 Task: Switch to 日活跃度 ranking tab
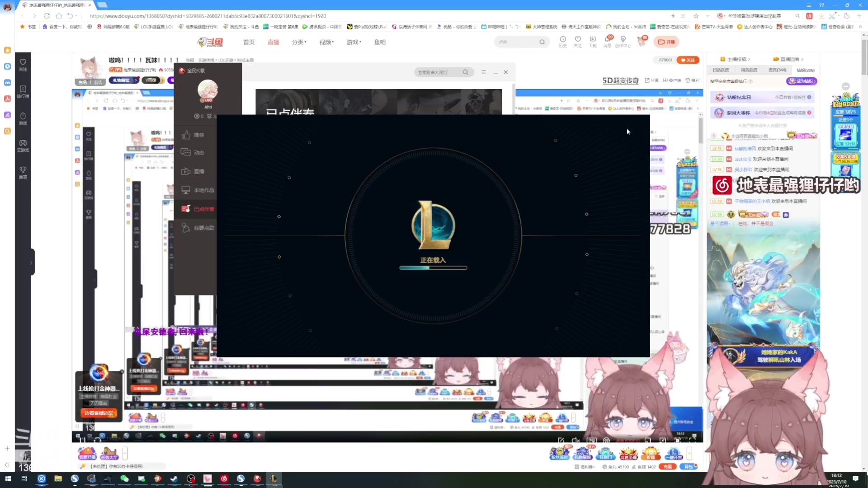pos(721,70)
